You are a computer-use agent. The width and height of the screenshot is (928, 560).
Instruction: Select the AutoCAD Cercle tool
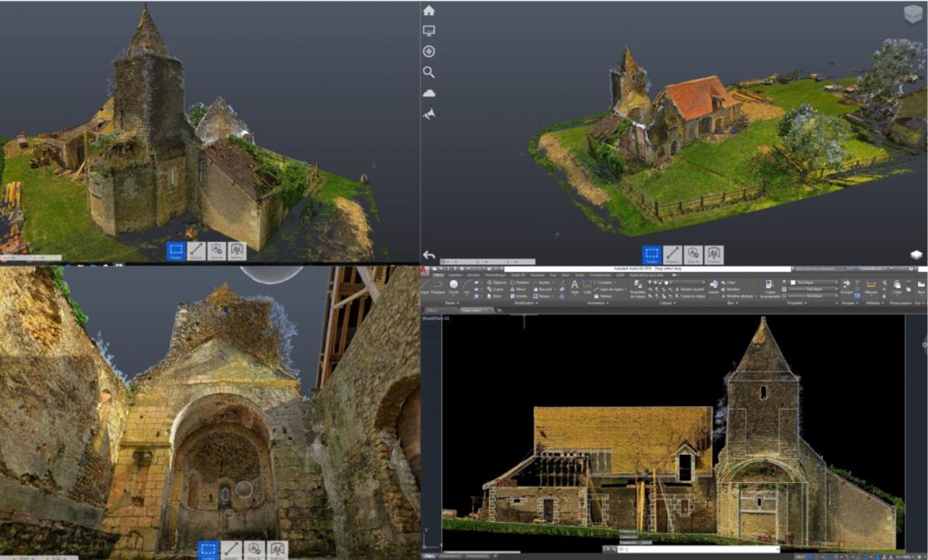454,287
